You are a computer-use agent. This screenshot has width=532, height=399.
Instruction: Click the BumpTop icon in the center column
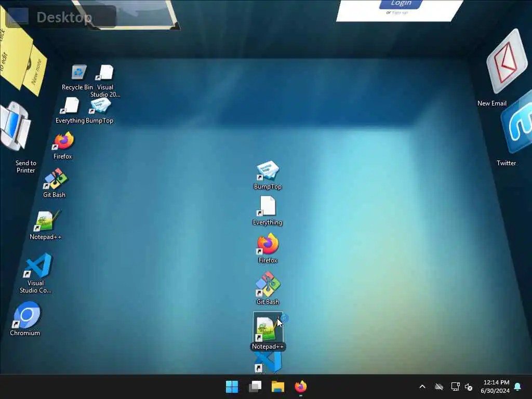(x=268, y=170)
